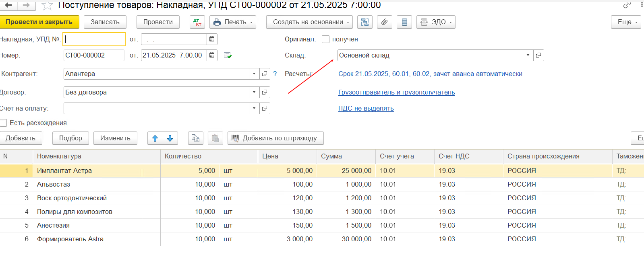Click Счет НДС 19.03 in Анестезия row

pyautogui.click(x=469, y=225)
